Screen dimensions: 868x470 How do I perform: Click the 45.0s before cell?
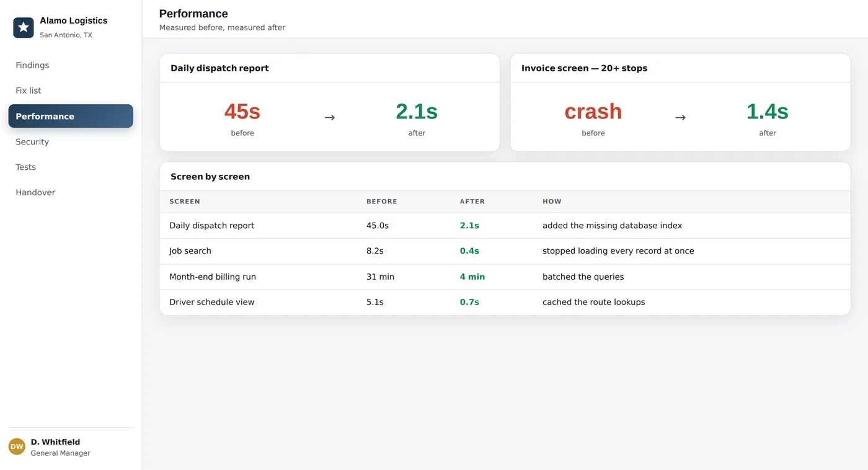coord(378,226)
